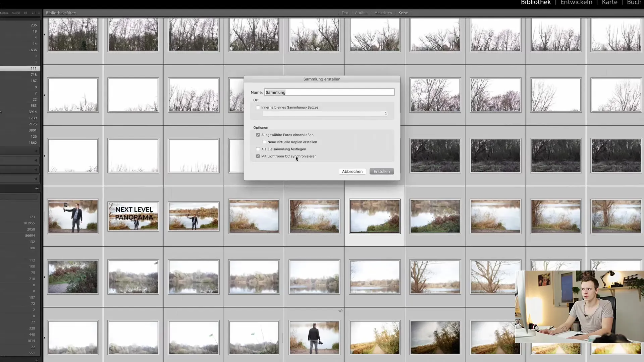Open the Sammlungs-Satz location dropdown
644x362 pixels.
[x=325, y=114]
